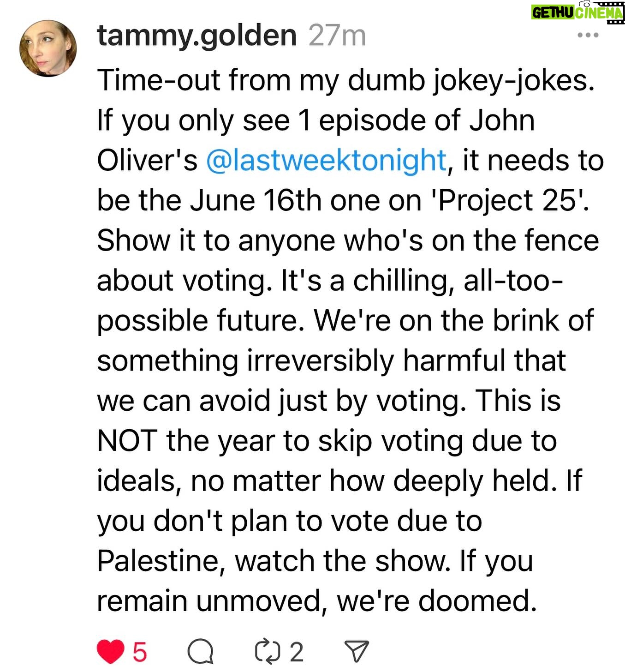Click the capitalized word 'NOT' in post
Viewport: 625px width, 672px height.
[127, 441]
